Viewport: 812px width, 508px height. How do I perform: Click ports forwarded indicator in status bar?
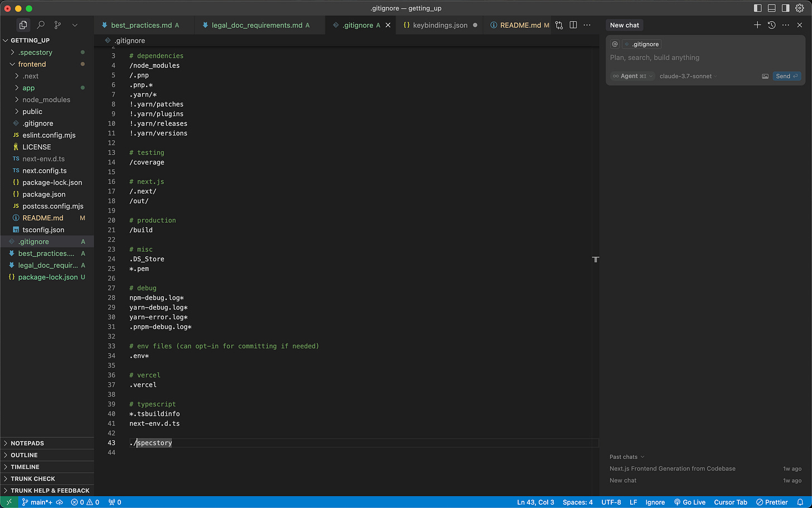point(115,502)
